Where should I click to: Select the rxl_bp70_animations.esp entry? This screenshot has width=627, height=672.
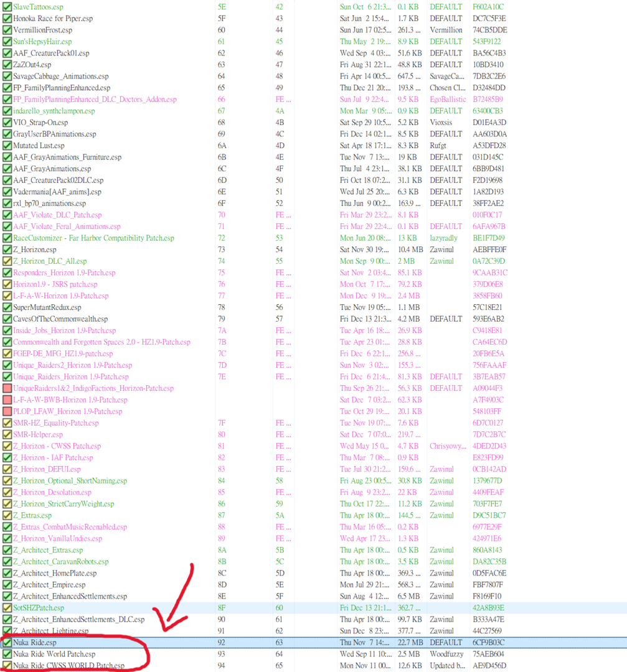[50, 203]
